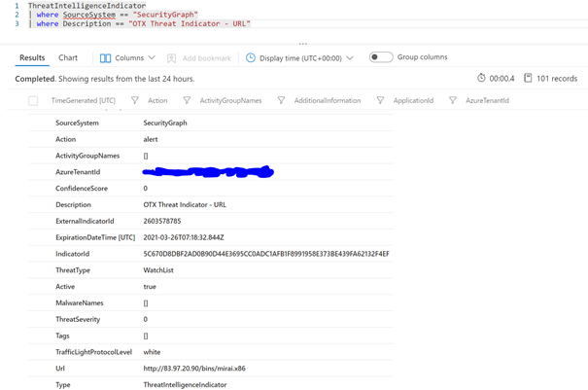Click the Columns layout icon
The image size is (588, 390).
click(105, 58)
